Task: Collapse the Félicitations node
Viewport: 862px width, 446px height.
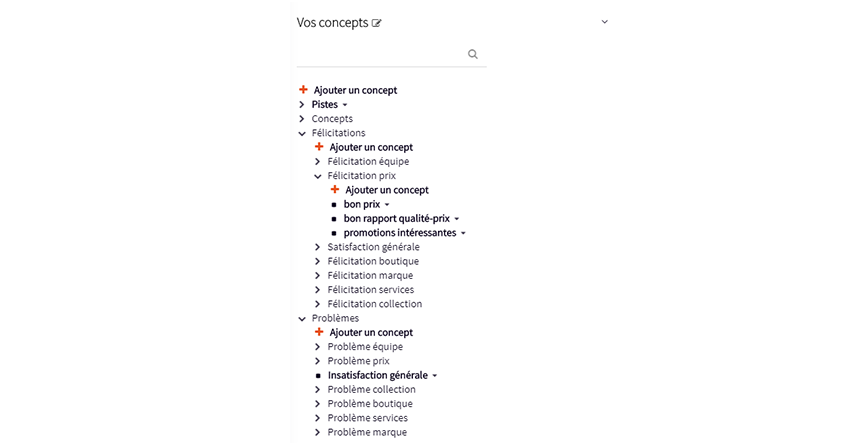Action: point(302,133)
